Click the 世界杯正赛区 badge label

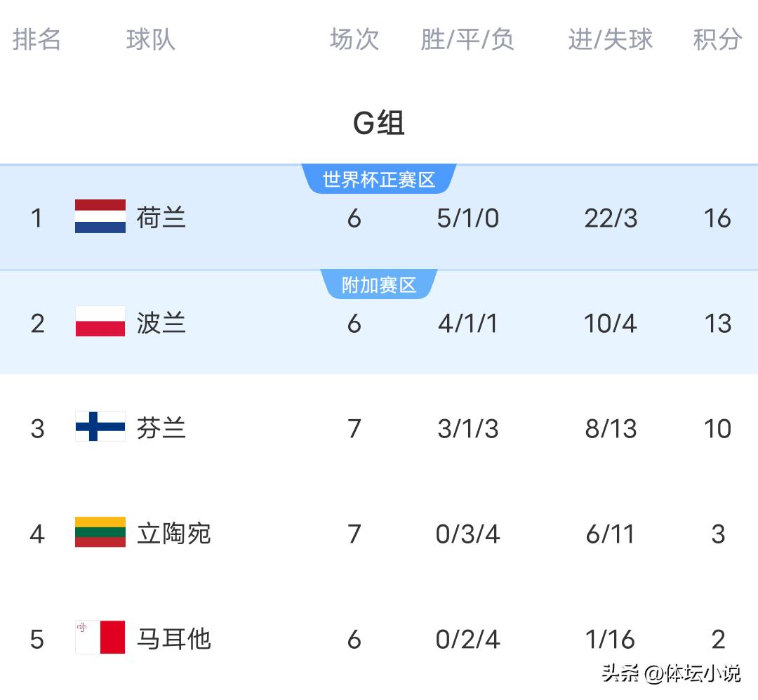tap(379, 180)
